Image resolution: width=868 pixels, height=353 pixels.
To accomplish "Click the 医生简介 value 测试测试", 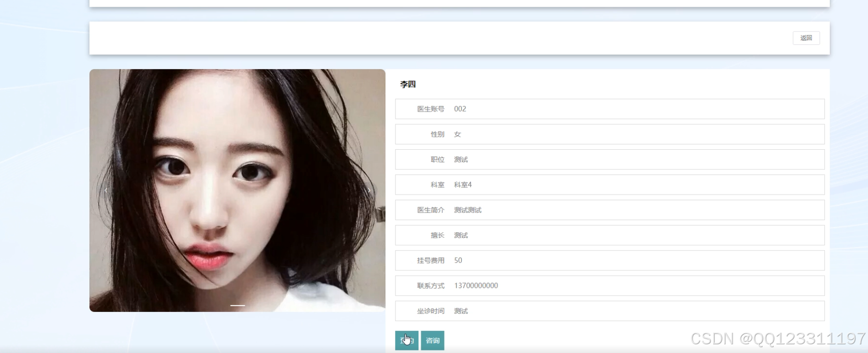I will (468, 210).
